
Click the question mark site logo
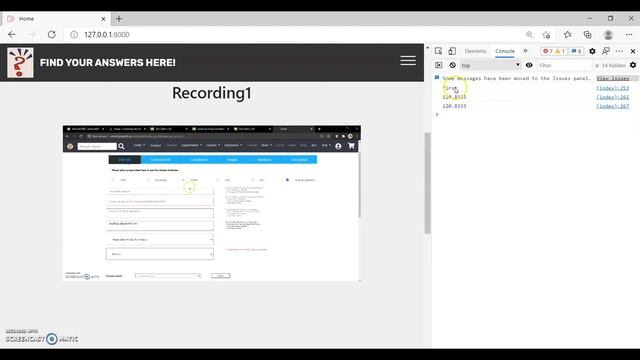20,62
